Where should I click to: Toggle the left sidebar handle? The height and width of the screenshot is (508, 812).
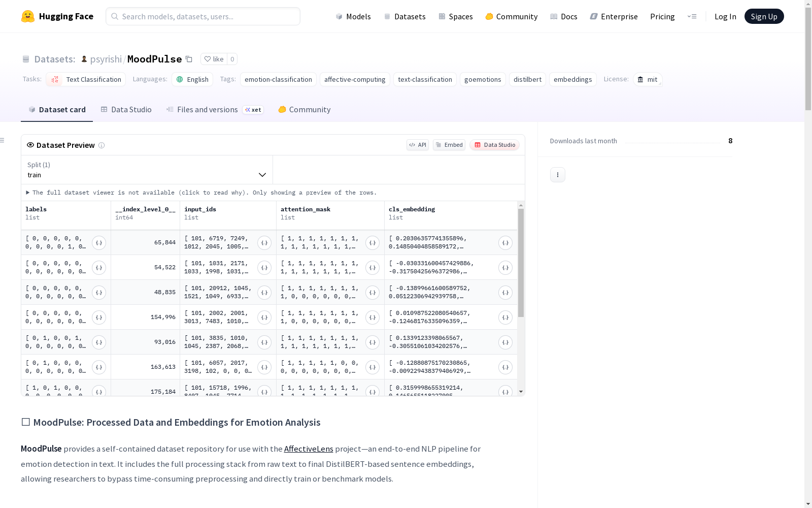3,140
